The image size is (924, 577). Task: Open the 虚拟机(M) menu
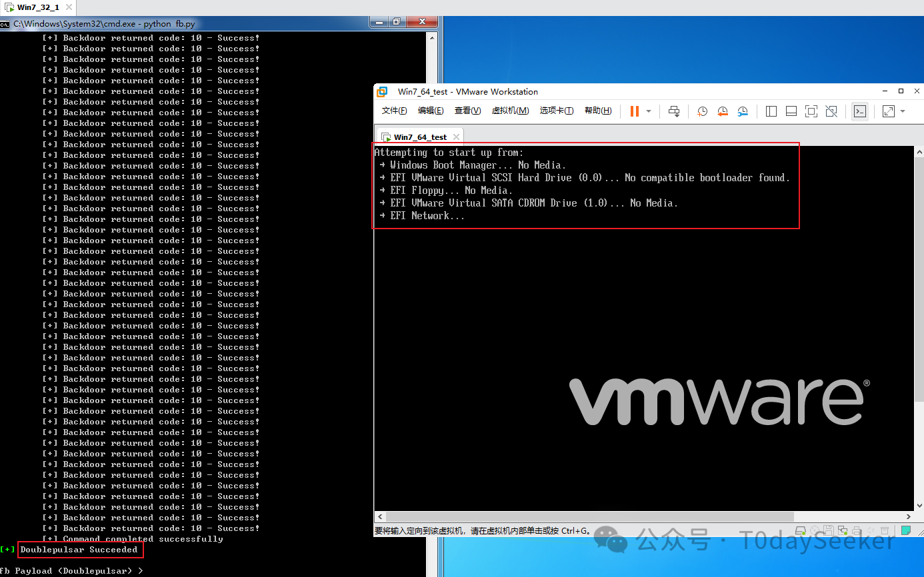point(510,111)
